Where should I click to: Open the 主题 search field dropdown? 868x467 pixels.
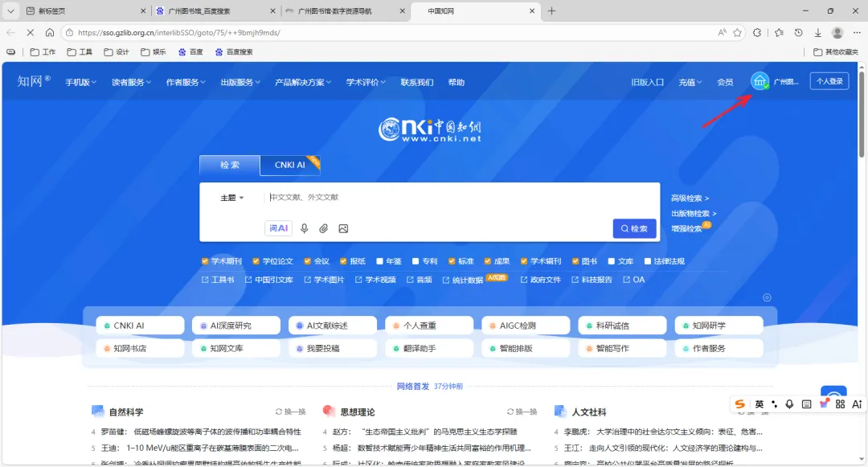pyautogui.click(x=232, y=198)
